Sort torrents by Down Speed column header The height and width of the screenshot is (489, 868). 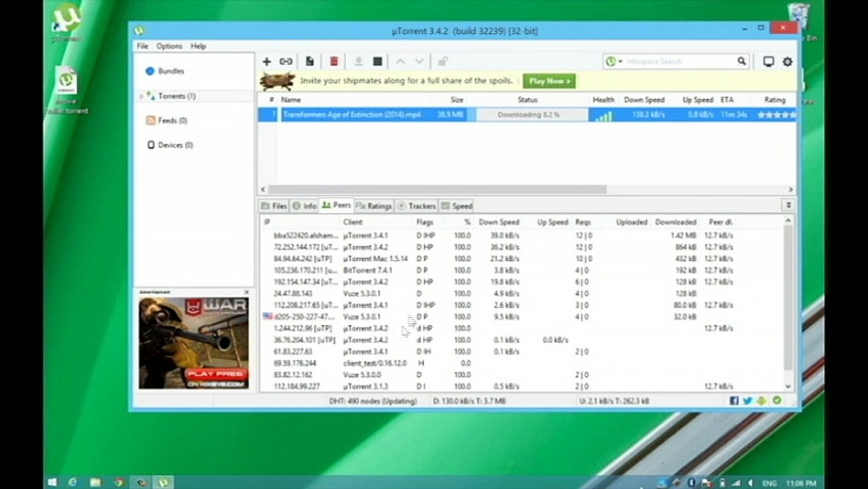[644, 100]
